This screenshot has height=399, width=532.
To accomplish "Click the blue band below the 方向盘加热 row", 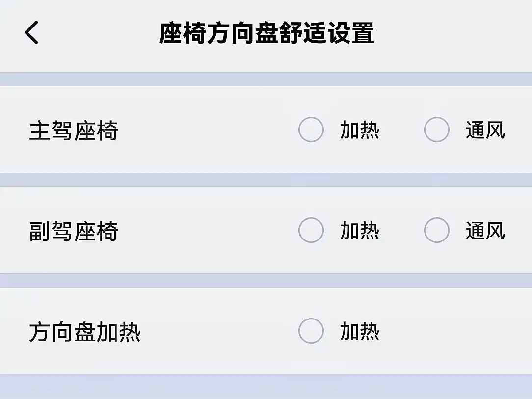I will [x=266, y=387].
